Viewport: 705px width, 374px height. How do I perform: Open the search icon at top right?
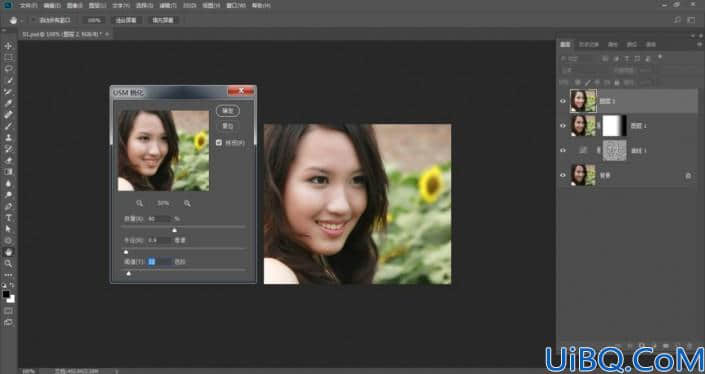coord(678,20)
